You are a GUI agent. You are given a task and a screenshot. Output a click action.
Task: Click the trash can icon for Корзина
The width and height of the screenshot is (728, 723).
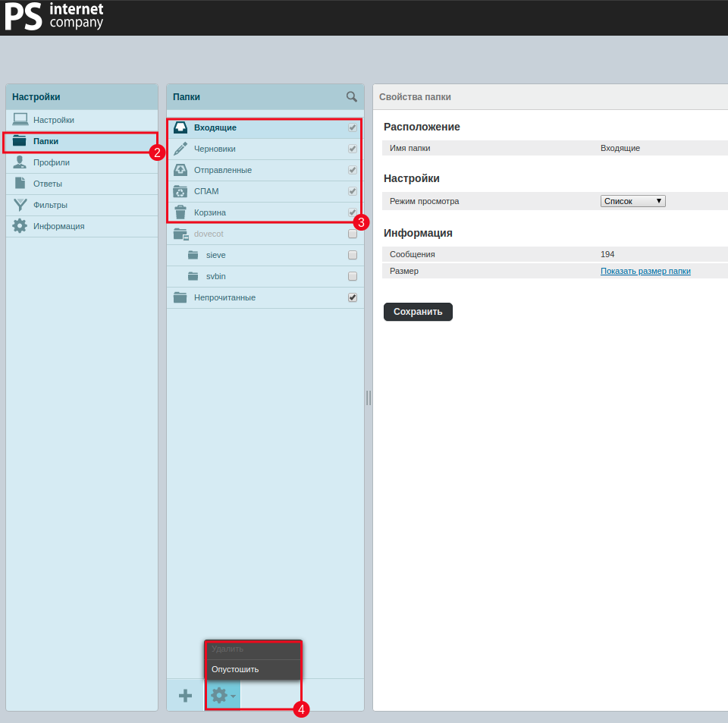[180, 212]
